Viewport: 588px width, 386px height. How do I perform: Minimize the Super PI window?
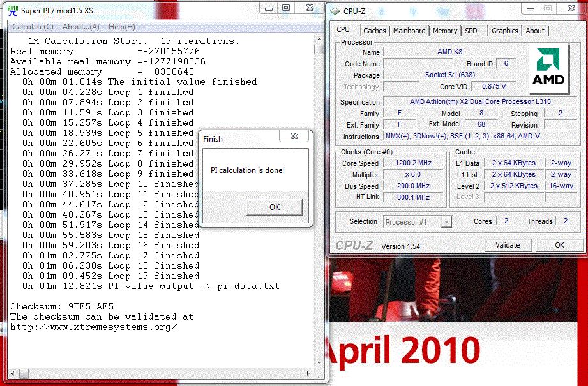pyautogui.click(x=269, y=9)
